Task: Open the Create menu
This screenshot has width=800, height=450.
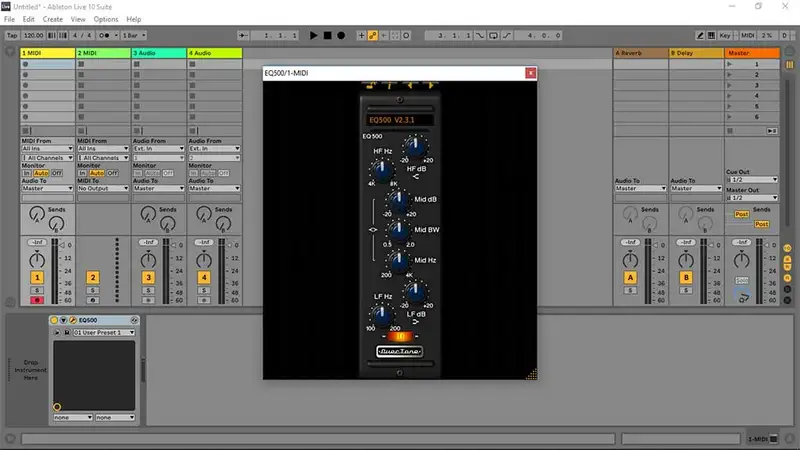Action: [53, 19]
